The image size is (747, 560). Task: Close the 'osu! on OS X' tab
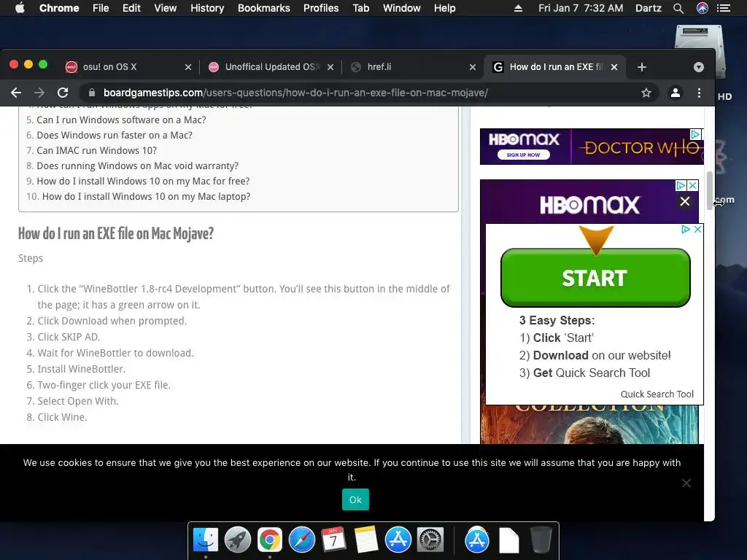coord(188,67)
